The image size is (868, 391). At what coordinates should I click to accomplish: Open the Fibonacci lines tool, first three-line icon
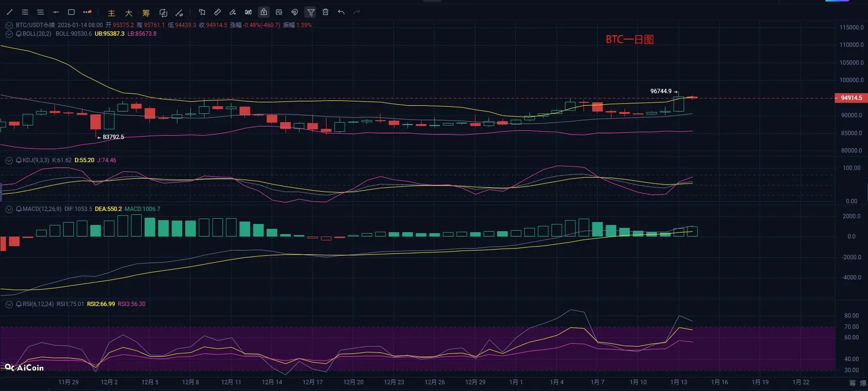click(25, 12)
